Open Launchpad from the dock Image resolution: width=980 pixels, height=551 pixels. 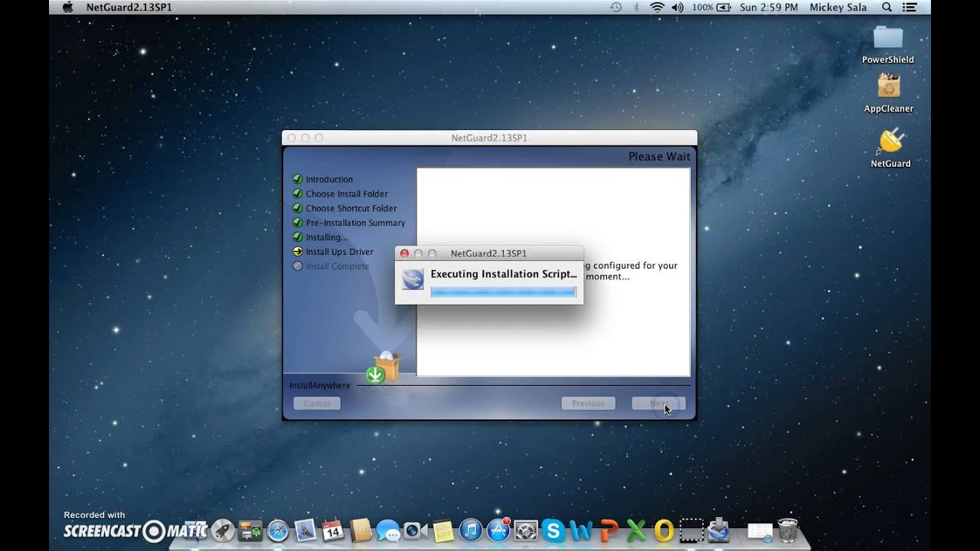point(222,530)
